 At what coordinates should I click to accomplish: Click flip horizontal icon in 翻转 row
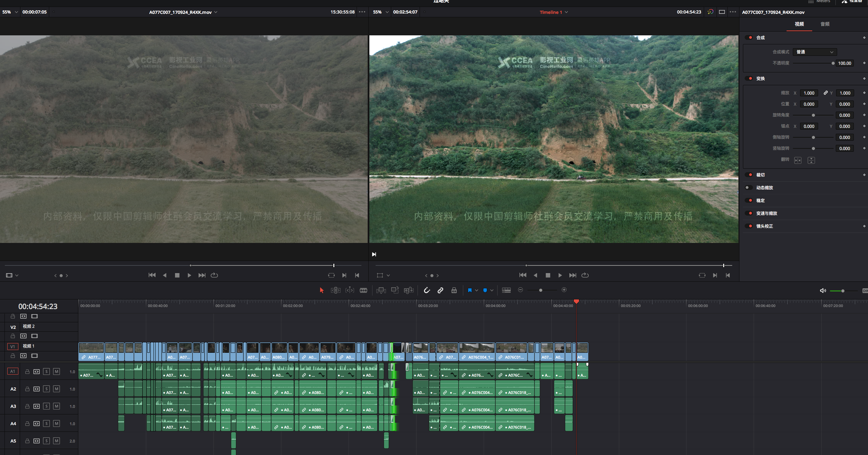[x=798, y=160]
